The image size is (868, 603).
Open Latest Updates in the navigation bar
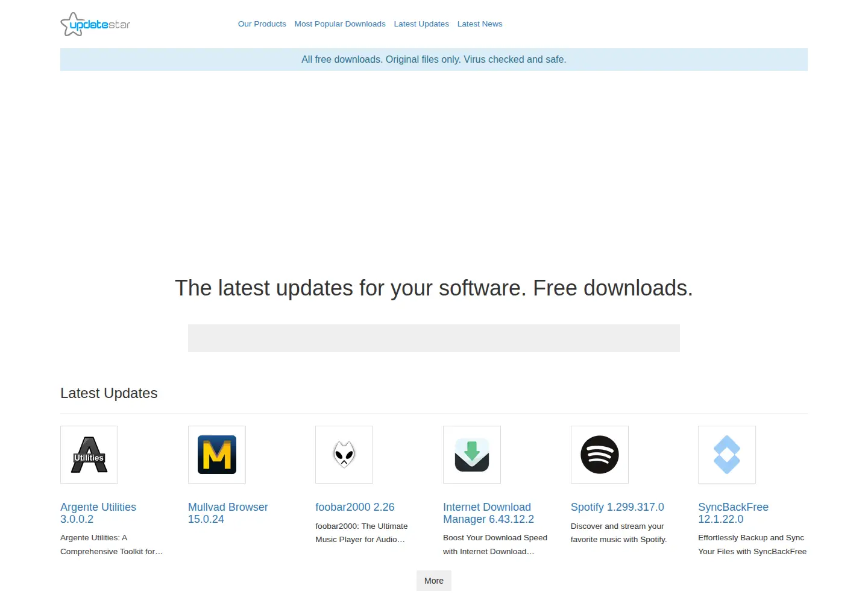421,24
